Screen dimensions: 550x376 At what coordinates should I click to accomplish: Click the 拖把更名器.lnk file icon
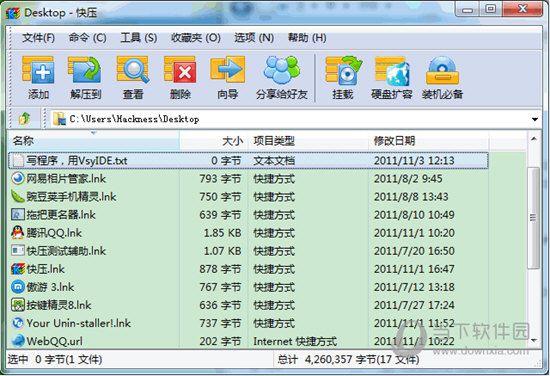tap(18, 215)
